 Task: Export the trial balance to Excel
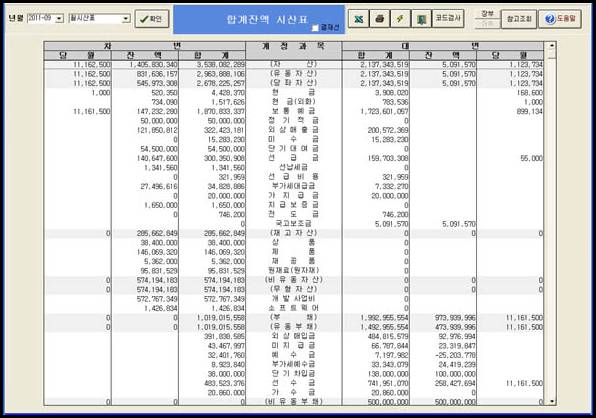358,19
